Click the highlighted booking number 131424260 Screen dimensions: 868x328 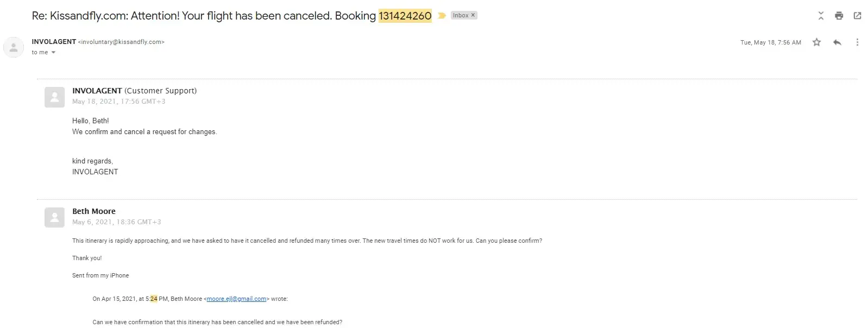click(405, 16)
